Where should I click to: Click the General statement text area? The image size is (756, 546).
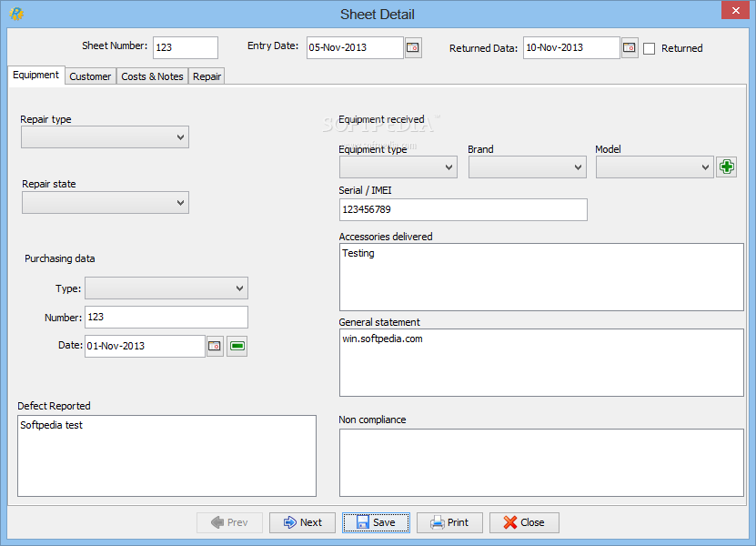(x=541, y=363)
